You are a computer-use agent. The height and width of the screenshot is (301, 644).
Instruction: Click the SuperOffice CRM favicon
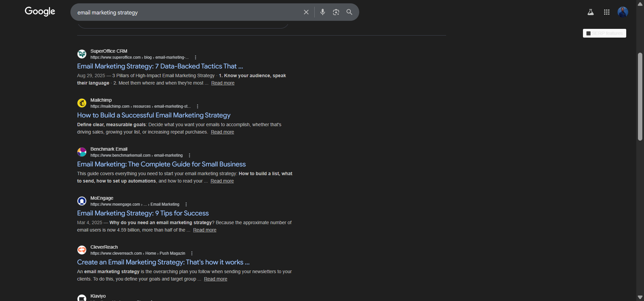[x=82, y=54]
